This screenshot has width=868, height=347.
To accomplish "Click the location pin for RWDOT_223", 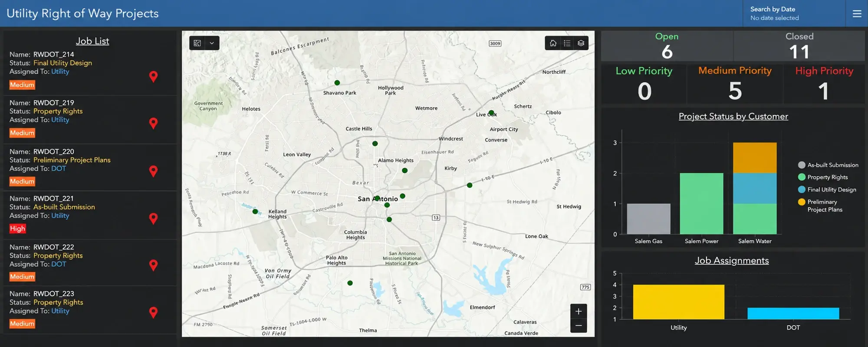I will tap(153, 312).
